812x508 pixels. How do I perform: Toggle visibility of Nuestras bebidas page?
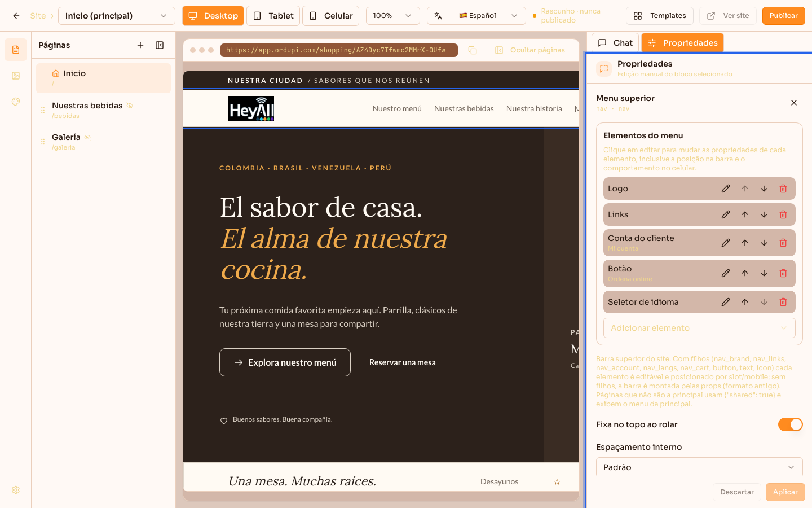130,106
